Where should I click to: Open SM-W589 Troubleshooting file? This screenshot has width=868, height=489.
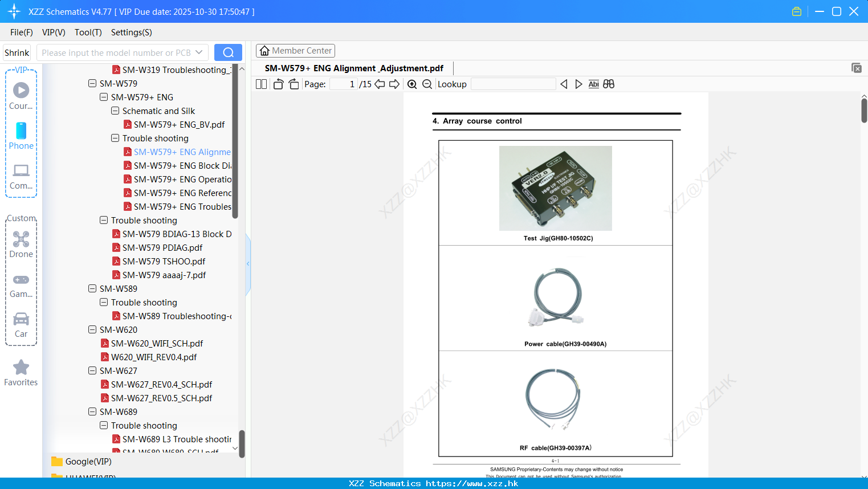tap(172, 316)
